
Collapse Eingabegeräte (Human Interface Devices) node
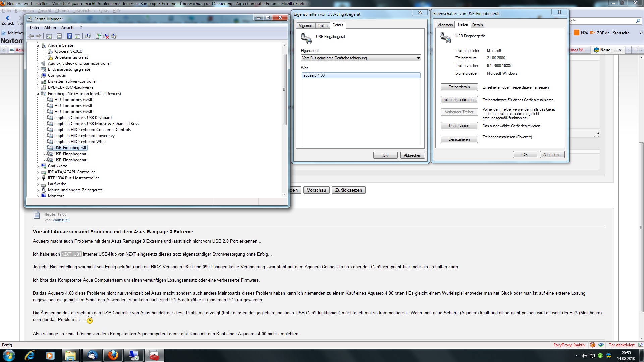tap(38, 94)
